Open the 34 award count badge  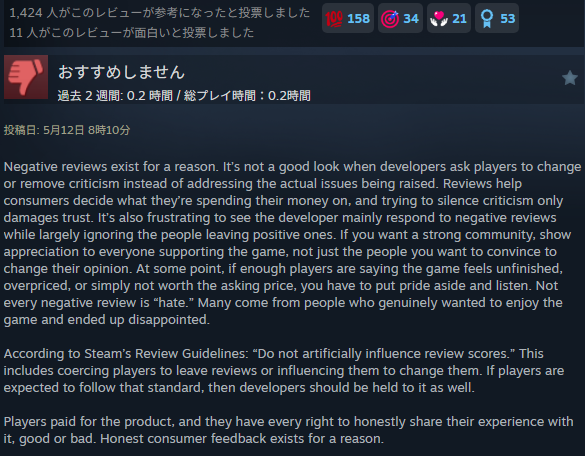400,18
